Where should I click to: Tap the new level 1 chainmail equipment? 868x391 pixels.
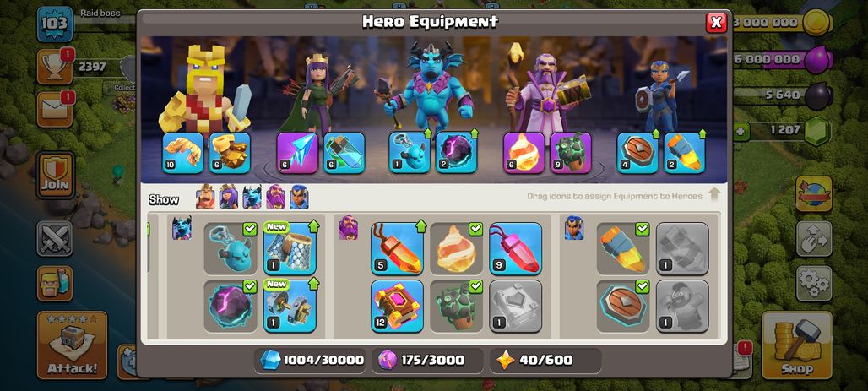[x=290, y=248]
